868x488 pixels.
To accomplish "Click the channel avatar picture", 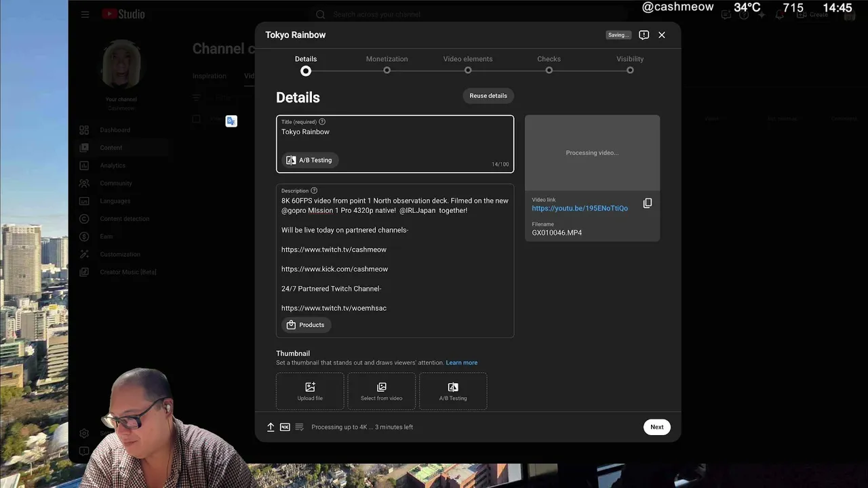I will [121, 65].
